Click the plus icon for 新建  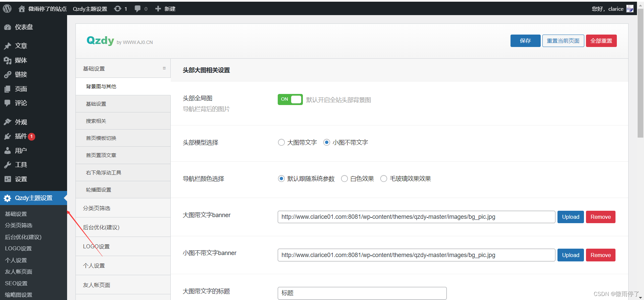point(158,9)
